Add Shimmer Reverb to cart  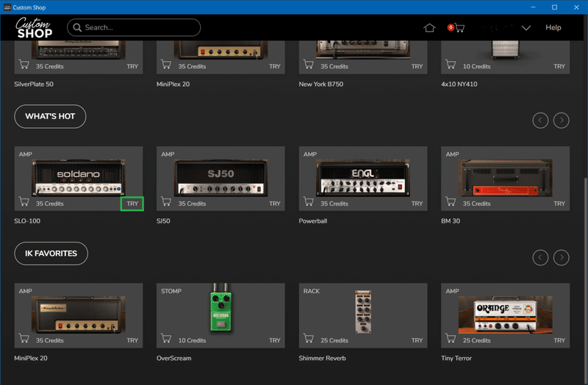(309, 339)
